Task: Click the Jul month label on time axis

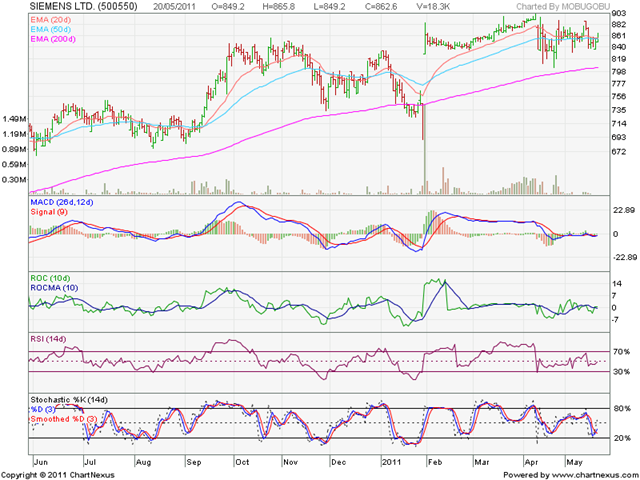Action: [90, 462]
